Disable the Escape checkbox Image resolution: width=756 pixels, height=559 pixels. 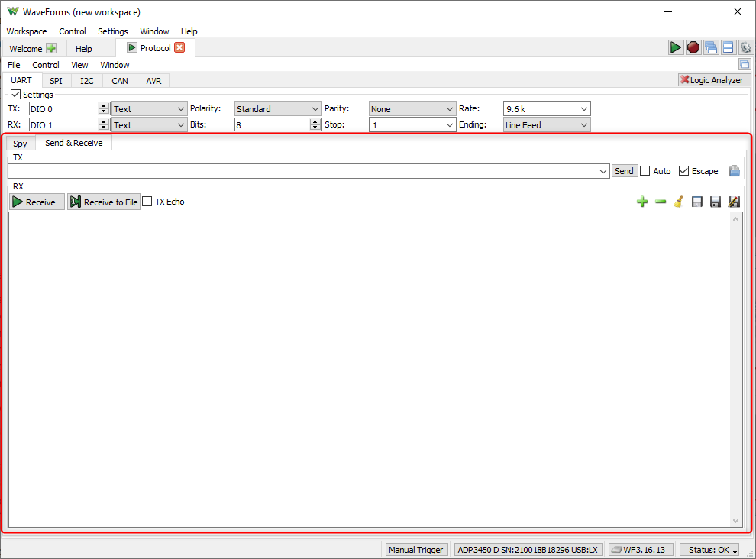click(683, 171)
